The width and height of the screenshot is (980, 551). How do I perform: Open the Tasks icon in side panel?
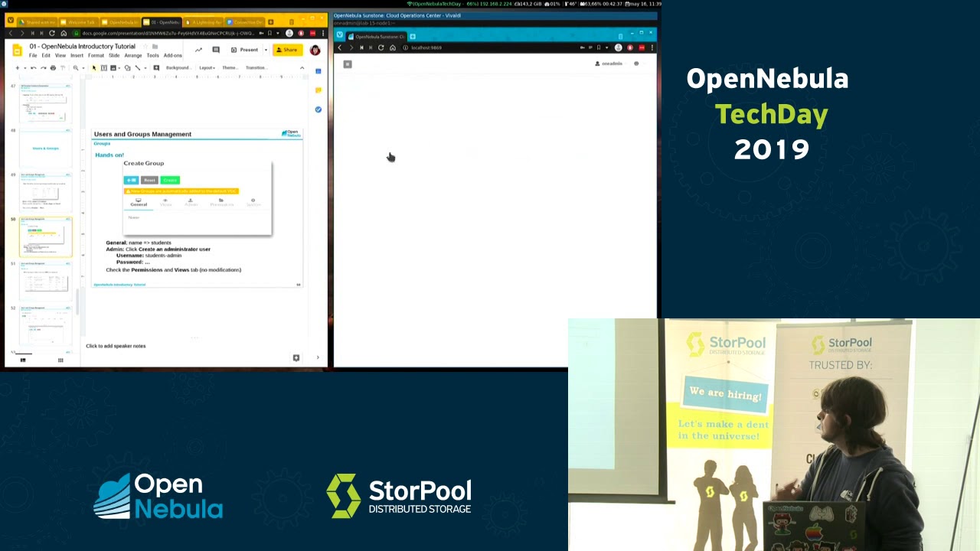pyautogui.click(x=318, y=109)
